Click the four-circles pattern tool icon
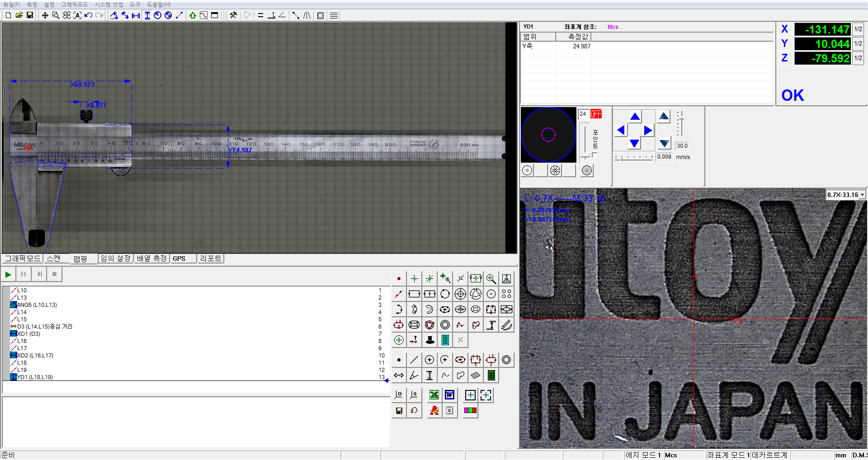The height and width of the screenshot is (460, 868). (506, 294)
